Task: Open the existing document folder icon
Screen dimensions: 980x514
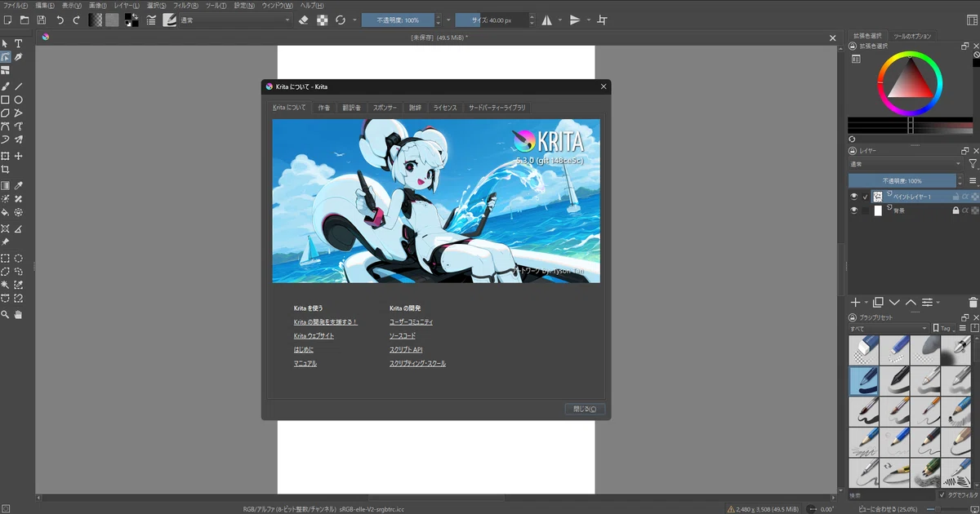Action: point(23,20)
